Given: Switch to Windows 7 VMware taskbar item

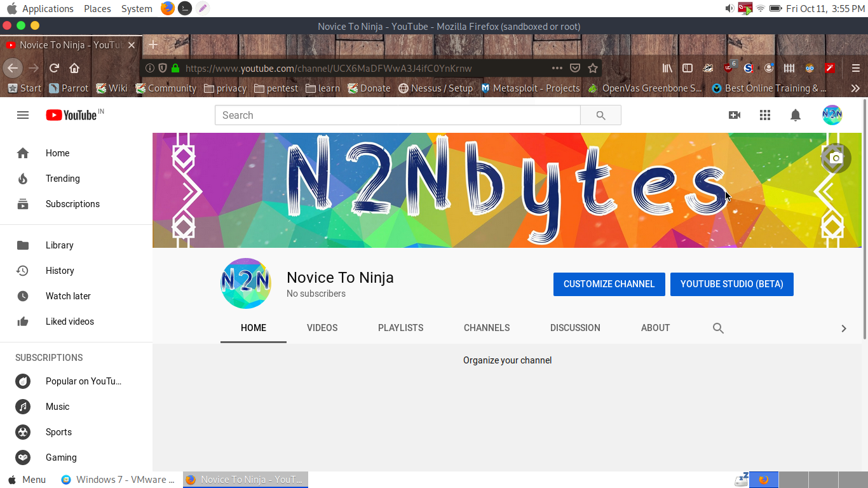Looking at the screenshot, I should pyautogui.click(x=118, y=480).
